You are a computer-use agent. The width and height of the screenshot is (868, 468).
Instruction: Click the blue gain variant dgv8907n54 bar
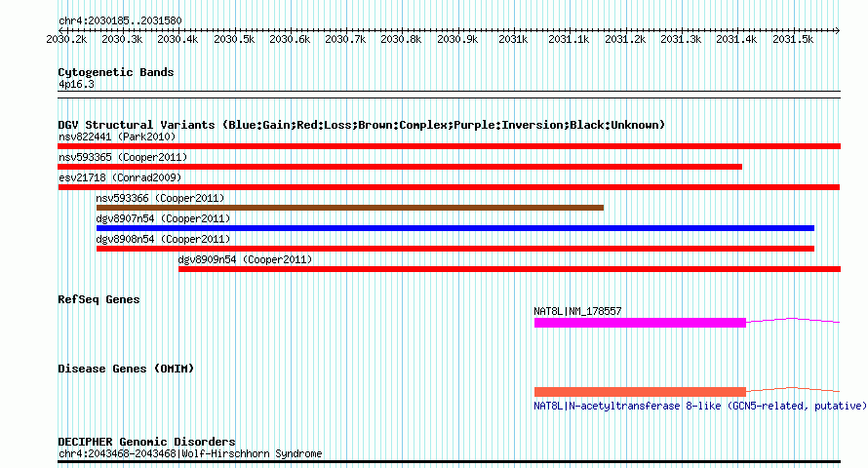(x=455, y=228)
